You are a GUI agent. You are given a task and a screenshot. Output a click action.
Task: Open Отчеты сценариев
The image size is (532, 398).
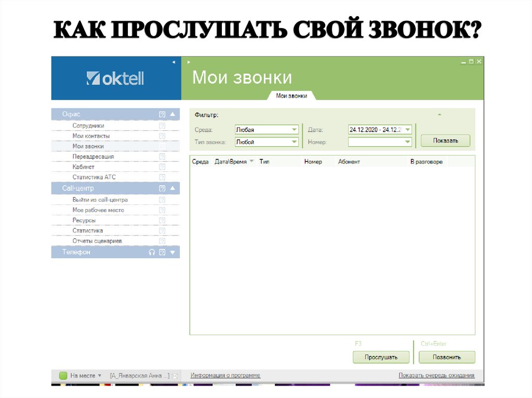(97, 241)
